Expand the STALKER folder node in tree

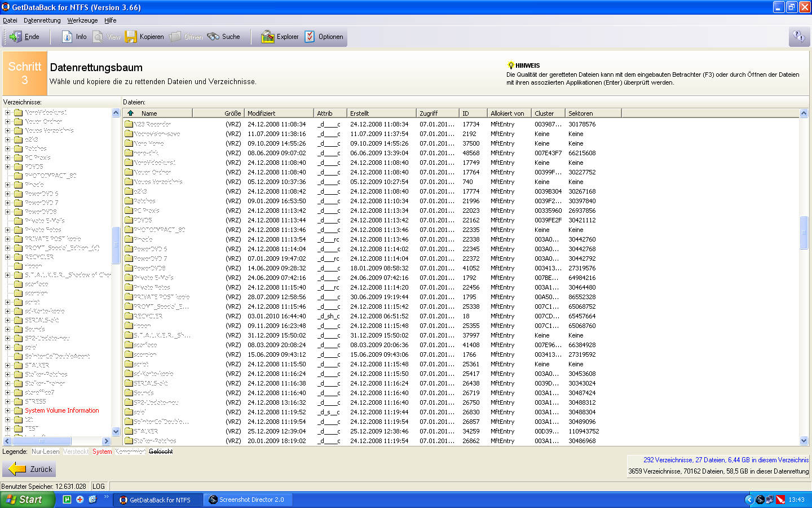pyautogui.click(x=7, y=365)
